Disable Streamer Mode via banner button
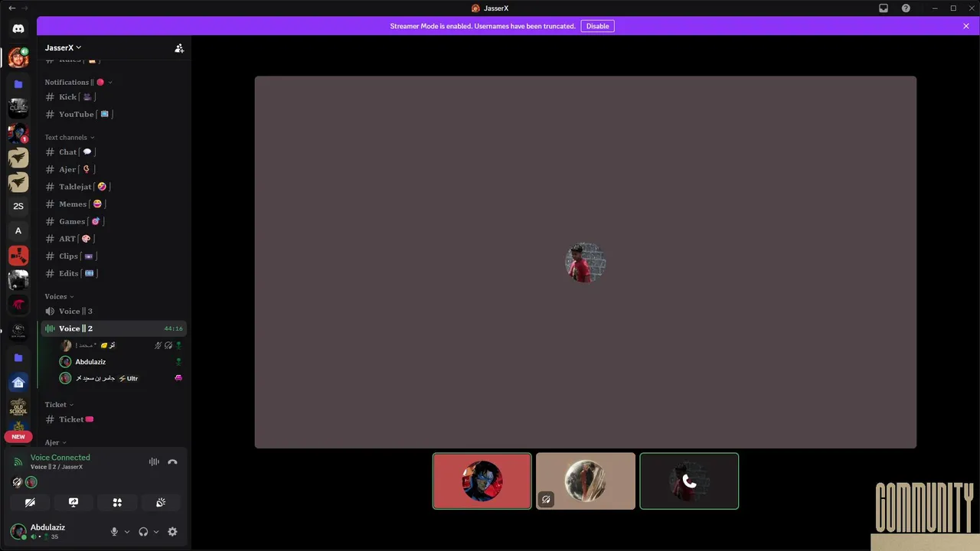This screenshot has width=980, height=551. [597, 26]
